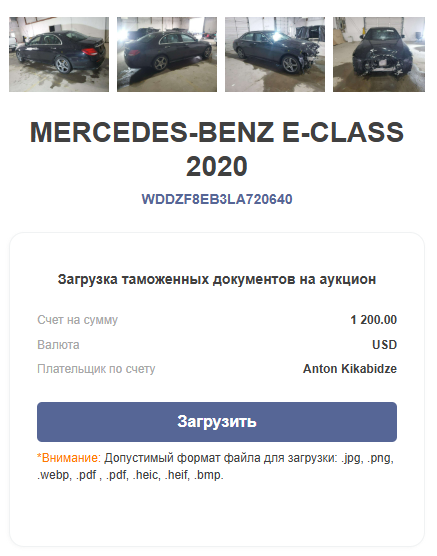The width and height of the screenshot is (437, 556).
Task: Click the 2020 model year text
Action: (x=217, y=166)
